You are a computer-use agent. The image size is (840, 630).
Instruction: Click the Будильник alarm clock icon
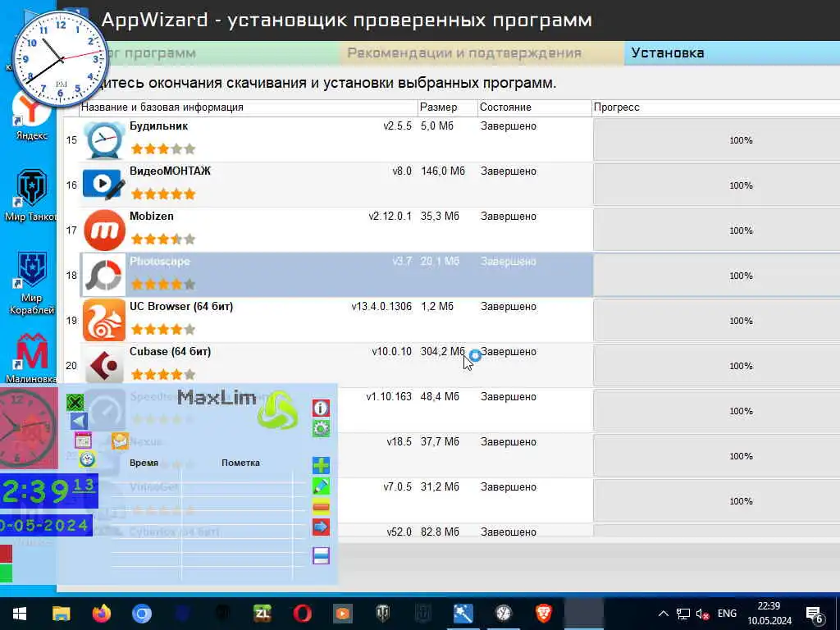pyautogui.click(x=104, y=140)
